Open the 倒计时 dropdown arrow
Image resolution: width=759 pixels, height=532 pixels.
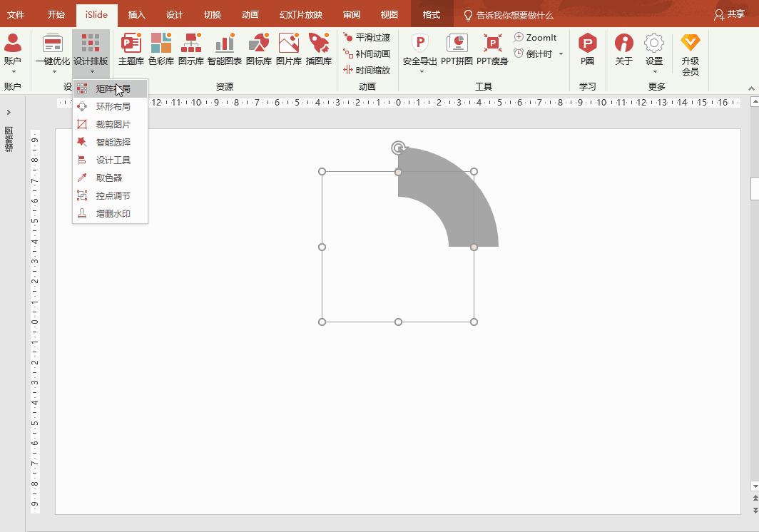pyautogui.click(x=561, y=54)
